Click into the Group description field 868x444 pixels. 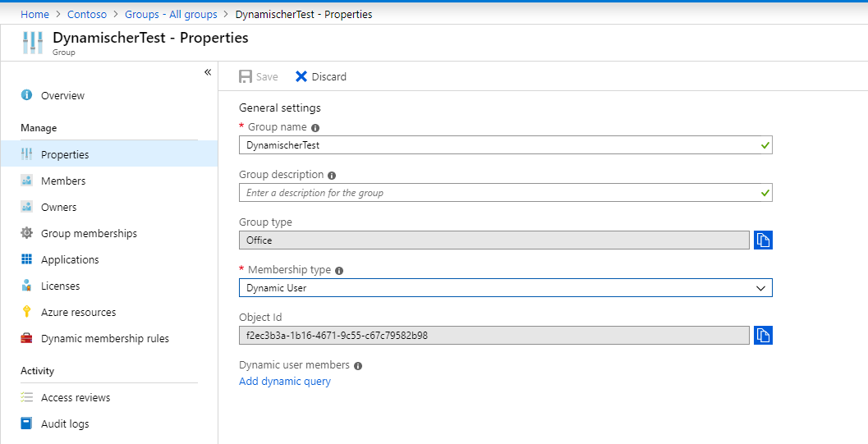(x=505, y=192)
